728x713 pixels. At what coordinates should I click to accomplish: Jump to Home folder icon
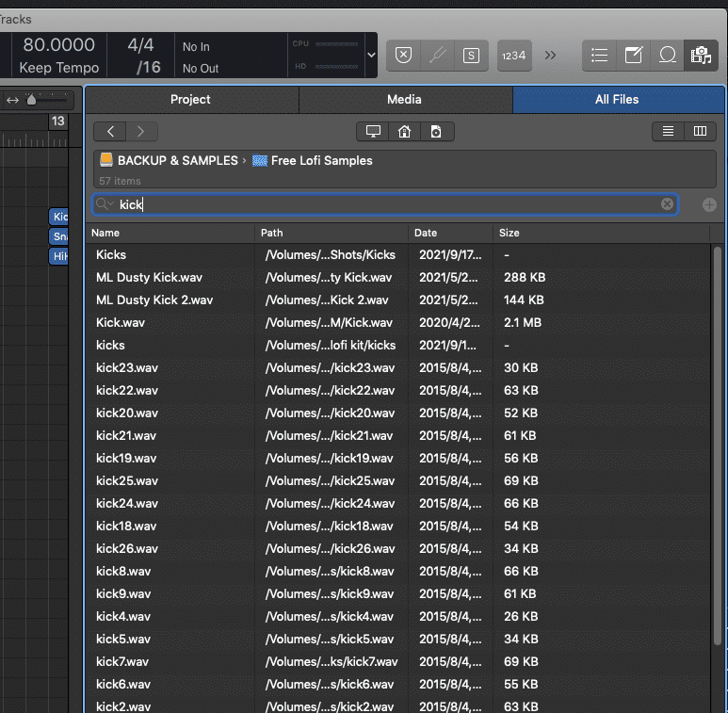tap(404, 131)
